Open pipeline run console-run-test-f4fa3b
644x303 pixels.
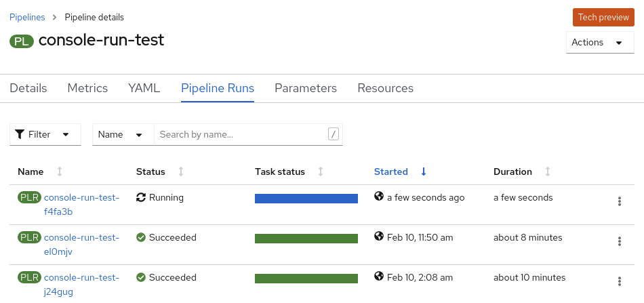point(81,204)
